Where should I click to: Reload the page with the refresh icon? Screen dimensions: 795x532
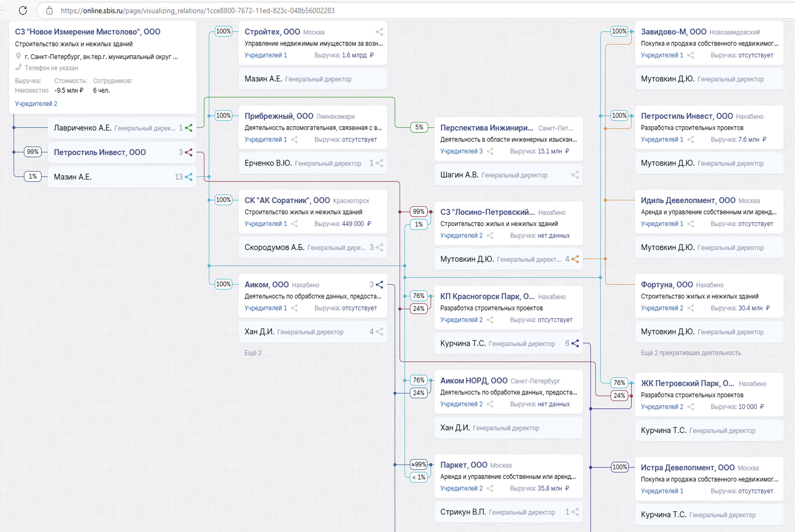click(23, 10)
